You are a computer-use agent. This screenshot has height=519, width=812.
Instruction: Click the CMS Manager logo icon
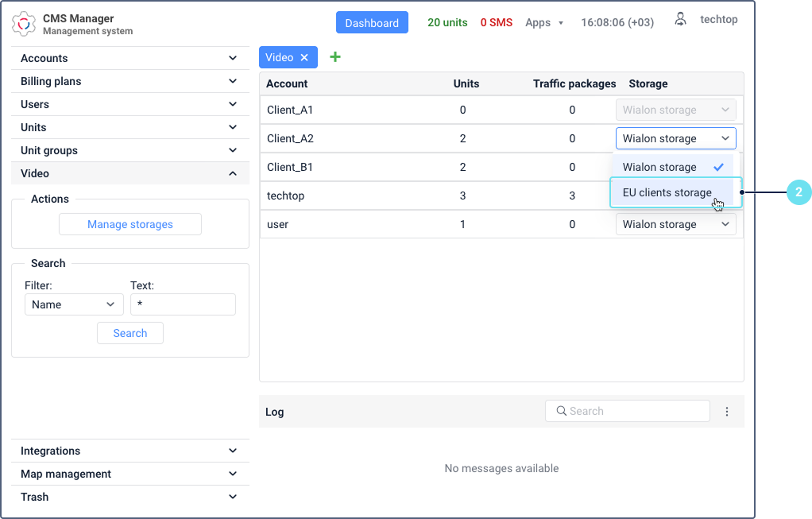pos(25,23)
